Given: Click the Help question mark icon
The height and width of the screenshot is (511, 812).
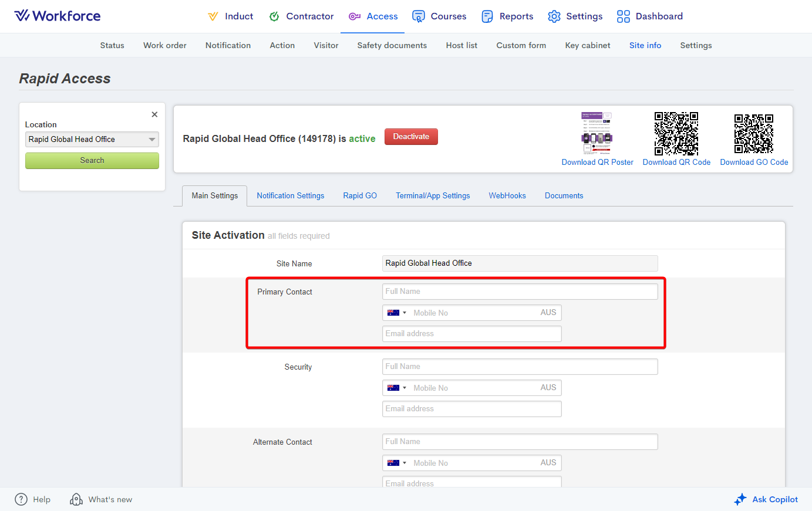Looking at the screenshot, I should click(21, 499).
